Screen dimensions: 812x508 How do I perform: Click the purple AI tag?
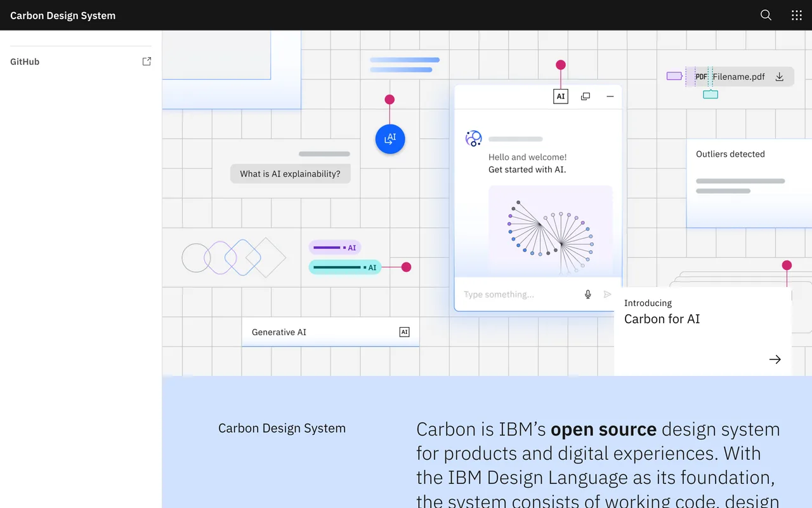335,248
